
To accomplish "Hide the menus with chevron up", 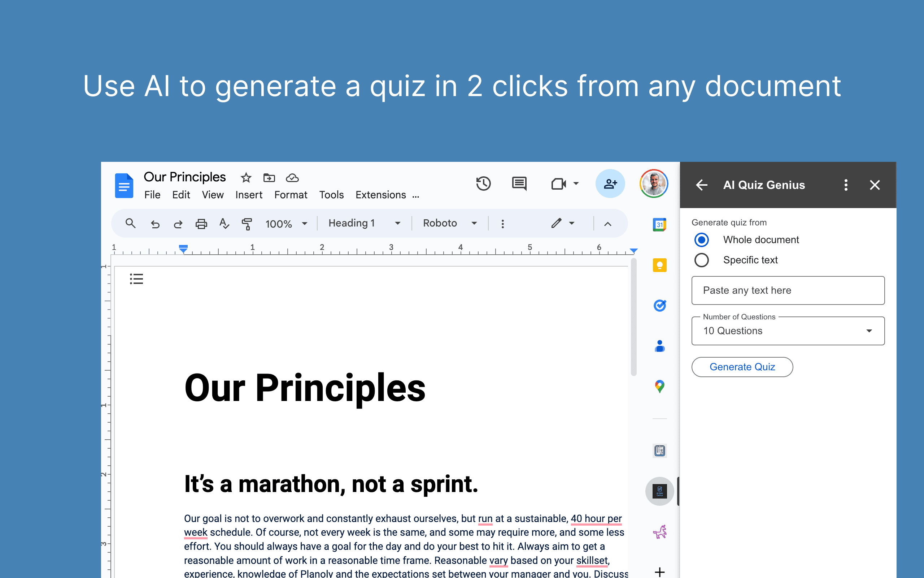I will [x=607, y=224].
